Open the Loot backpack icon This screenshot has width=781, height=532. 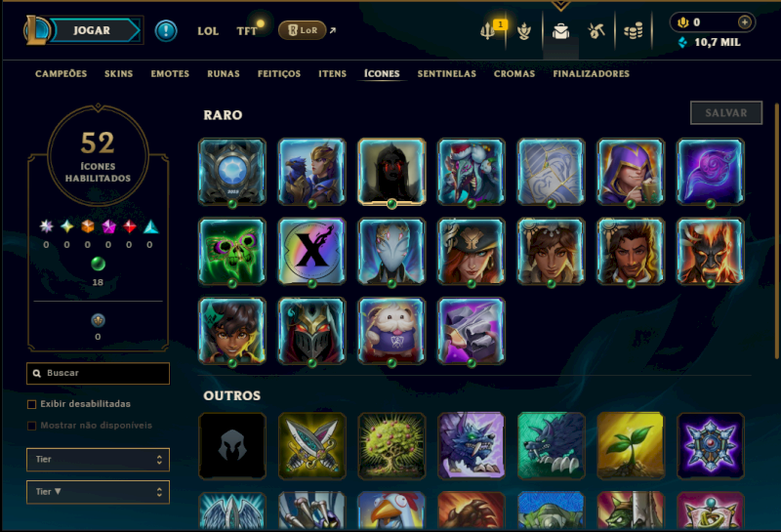point(560,31)
